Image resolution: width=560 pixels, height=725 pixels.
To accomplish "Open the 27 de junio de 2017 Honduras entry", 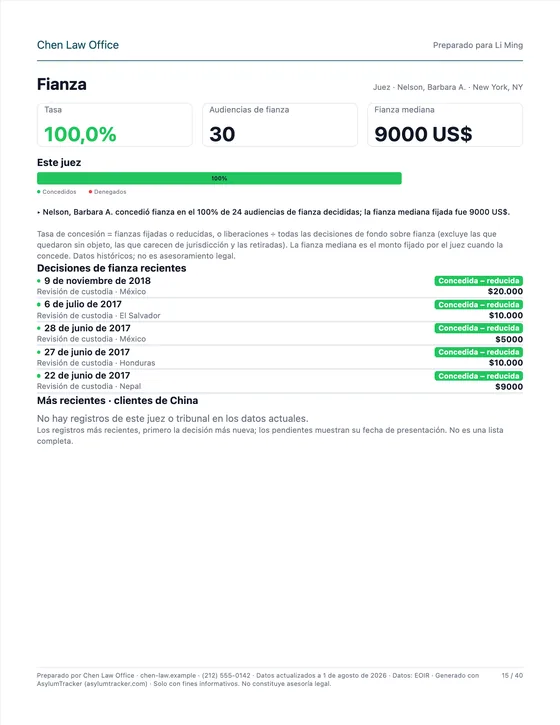I will coord(280,357).
